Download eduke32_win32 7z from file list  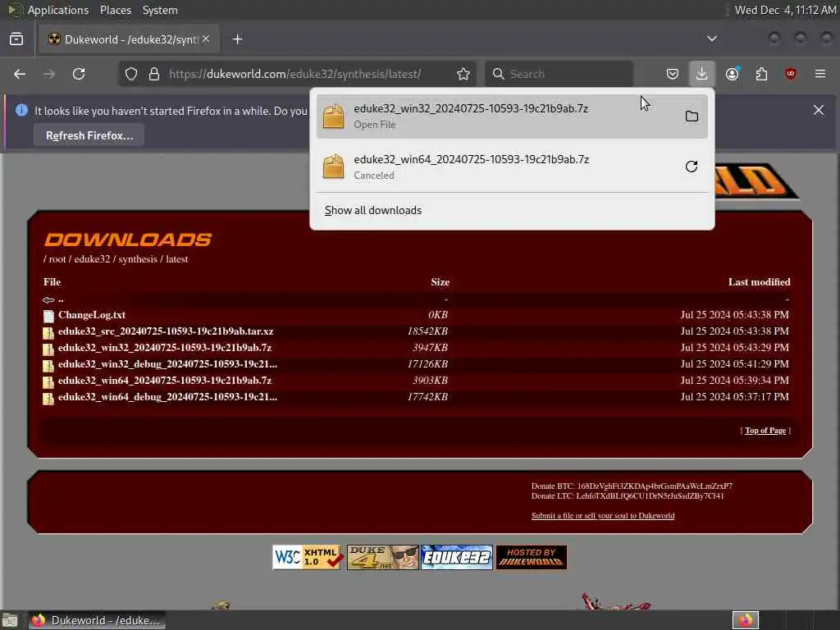[x=164, y=348]
